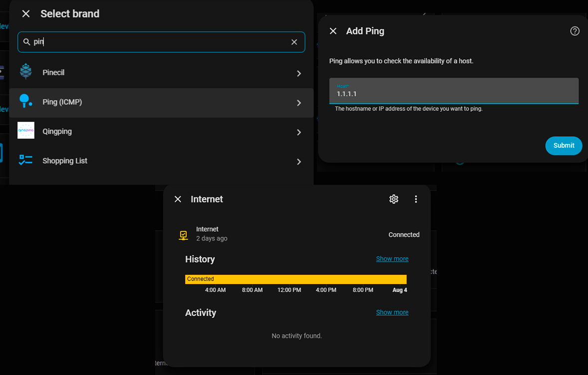Viewport: 588px width, 375px height.
Task: Show more History for Internet
Action: click(392, 259)
